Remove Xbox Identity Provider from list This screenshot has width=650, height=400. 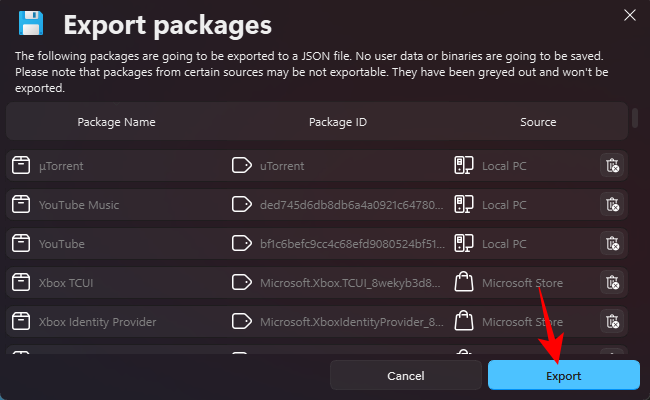point(612,322)
